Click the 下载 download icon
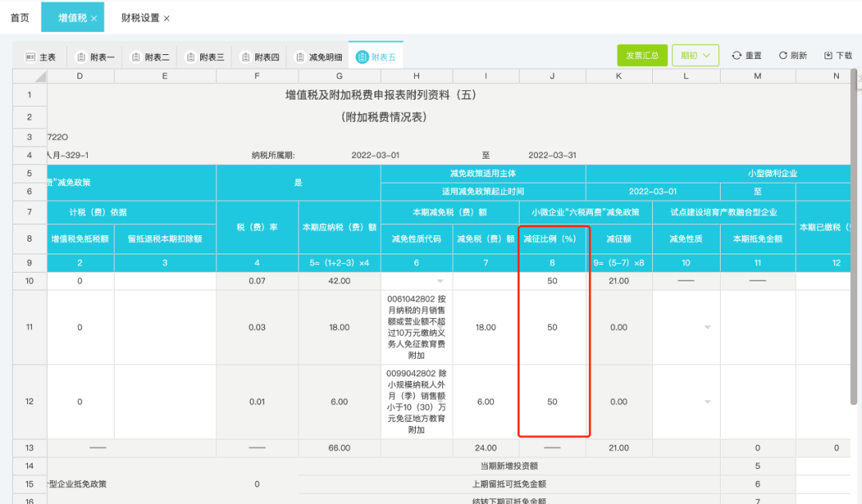This screenshot has height=504, width=862. tap(828, 56)
